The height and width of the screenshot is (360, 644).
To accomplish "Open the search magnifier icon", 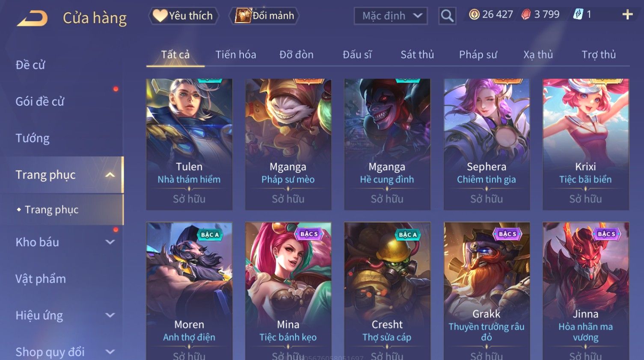I will (447, 16).
